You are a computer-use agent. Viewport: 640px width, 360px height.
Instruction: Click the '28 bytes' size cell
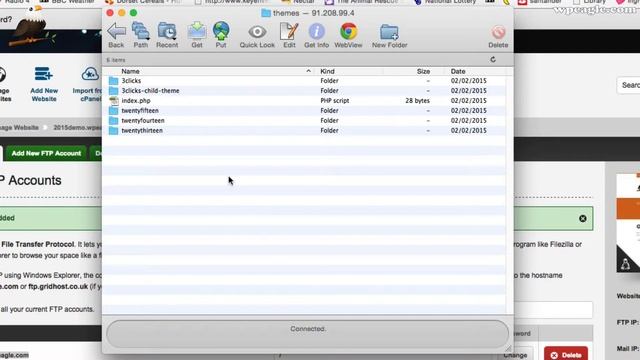click(417, 100)
